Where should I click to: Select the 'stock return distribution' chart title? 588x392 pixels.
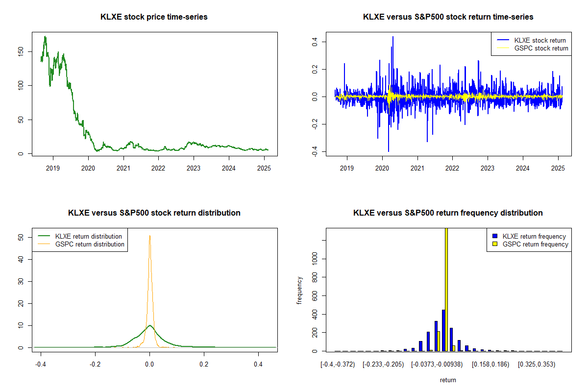154,213
